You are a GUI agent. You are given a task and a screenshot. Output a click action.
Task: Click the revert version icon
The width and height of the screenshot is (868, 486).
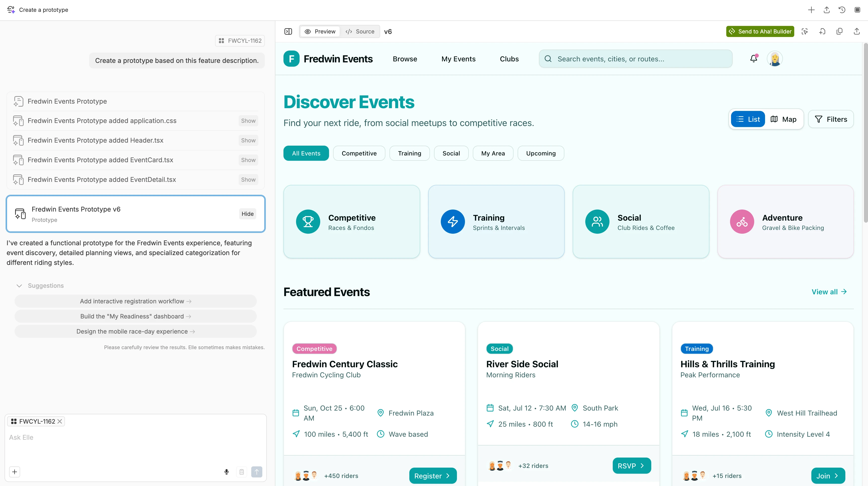coord(822,31)
